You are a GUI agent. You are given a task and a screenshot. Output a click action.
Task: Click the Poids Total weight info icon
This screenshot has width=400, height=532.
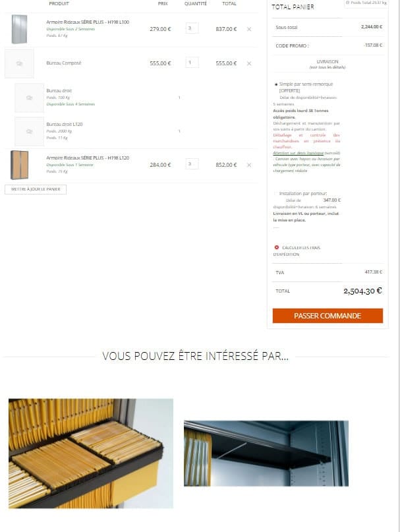tap(347, 3)
